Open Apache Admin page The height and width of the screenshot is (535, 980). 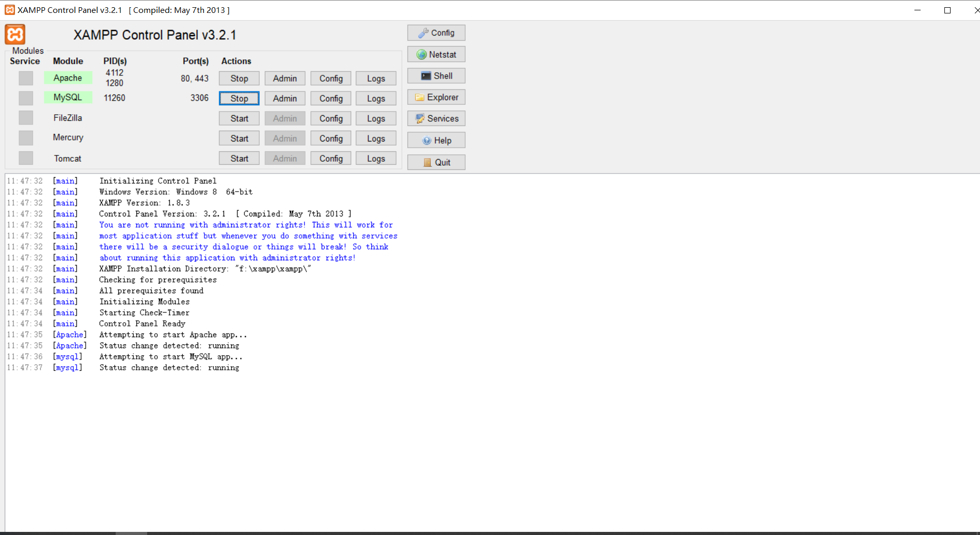285,78
